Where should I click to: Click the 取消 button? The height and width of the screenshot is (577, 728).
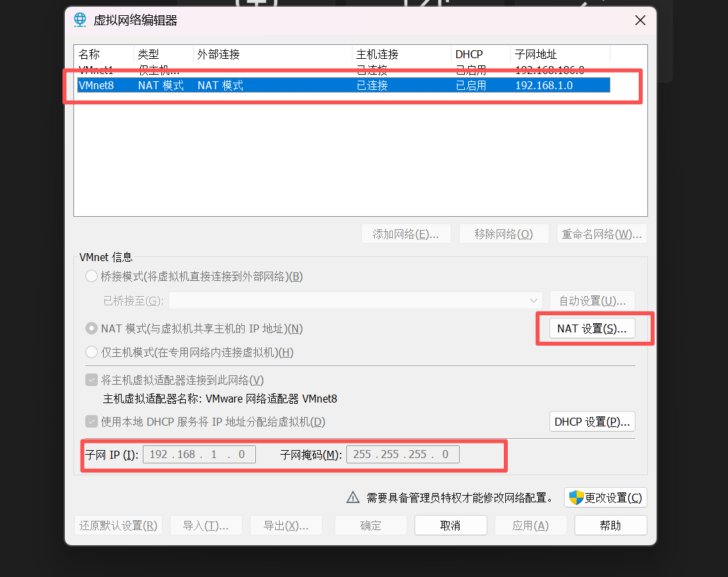[x=451, y=525]
